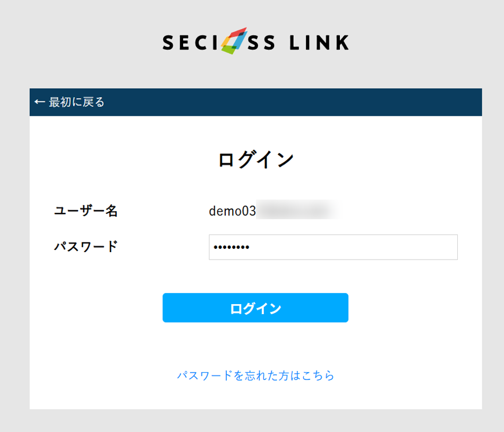Click the 戻る text in the header
Image resolution: width=504 pixels, height=432 pixels.
click(93, 102)
